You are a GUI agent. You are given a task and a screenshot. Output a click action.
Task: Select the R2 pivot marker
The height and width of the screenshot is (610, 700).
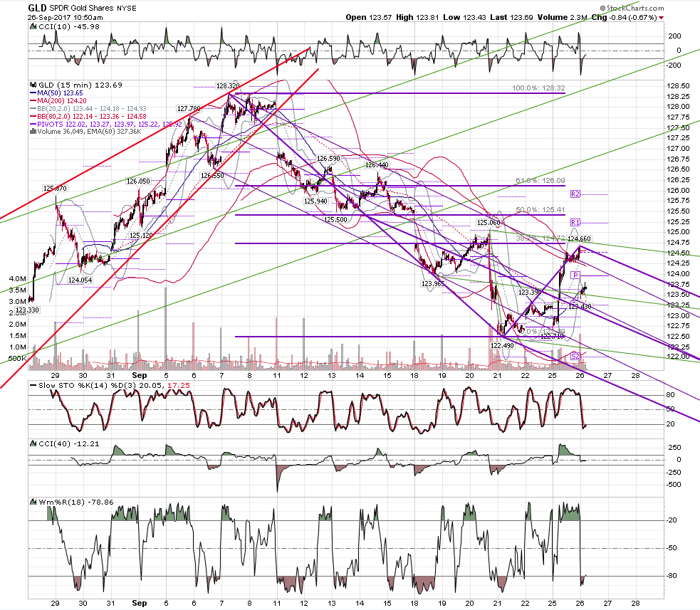click(x=575, y=194)
